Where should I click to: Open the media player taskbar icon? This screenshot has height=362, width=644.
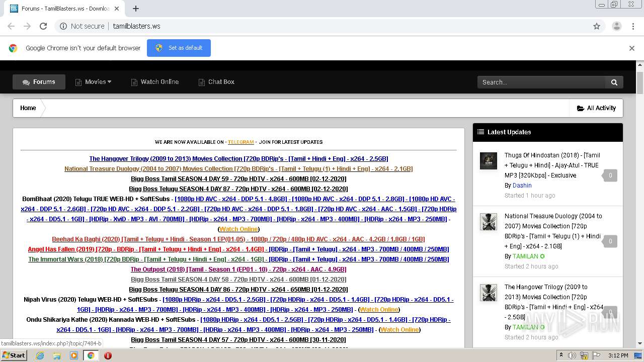tap(74, 355)
